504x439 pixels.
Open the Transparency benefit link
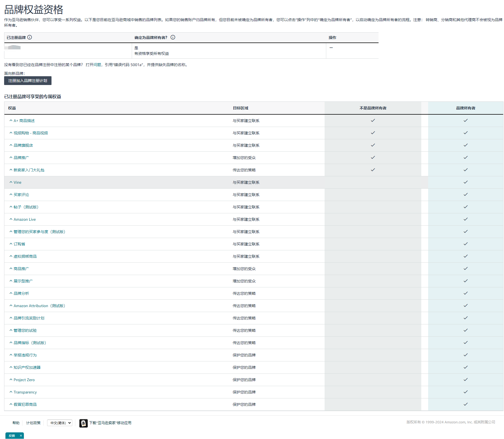pos(25,392)
